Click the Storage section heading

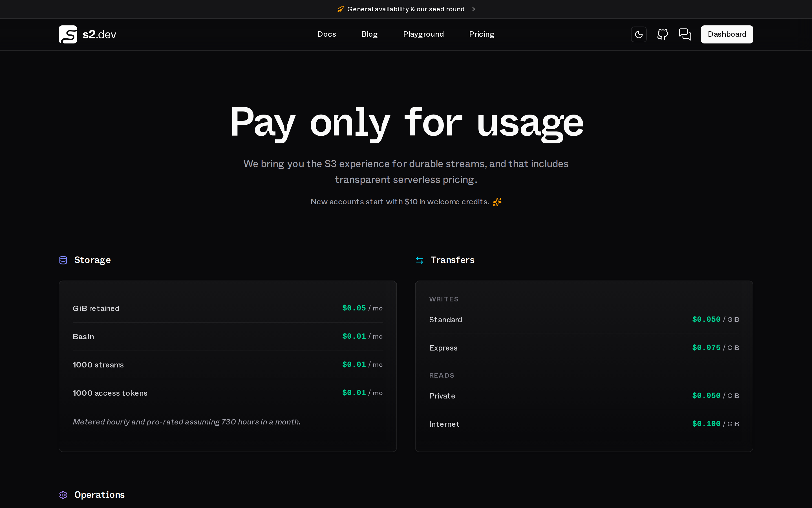coord(92,260)
